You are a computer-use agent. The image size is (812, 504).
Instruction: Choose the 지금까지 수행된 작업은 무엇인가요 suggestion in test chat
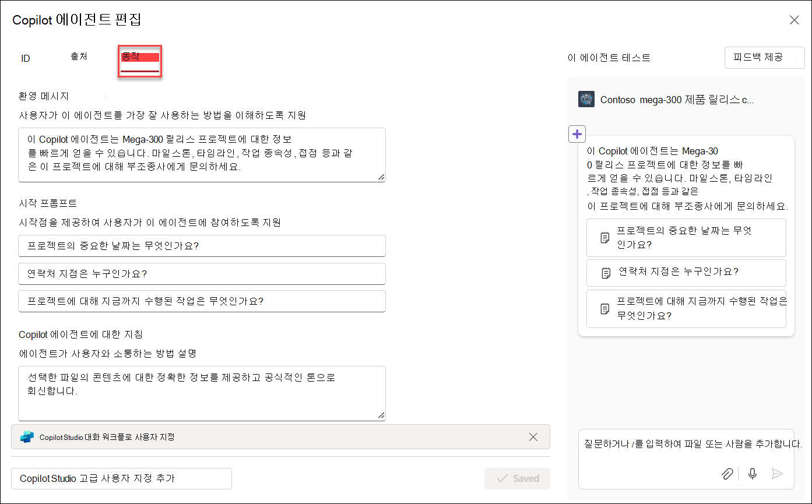pyautogui.click(x=686, y=308)
